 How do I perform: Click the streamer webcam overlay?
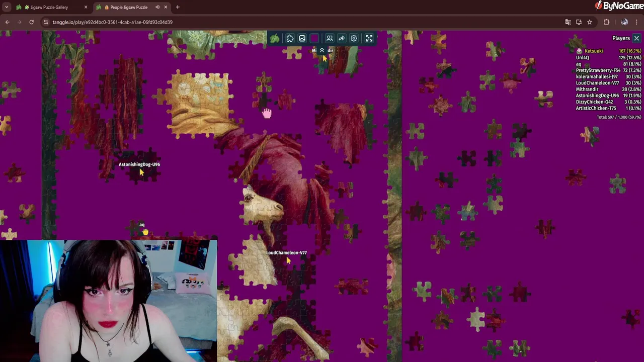coord(109,301)
